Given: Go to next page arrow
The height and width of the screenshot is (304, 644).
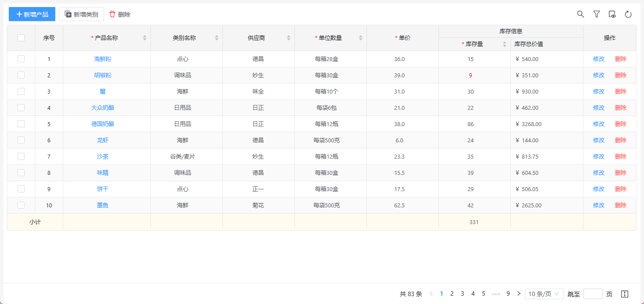Looking at the screenshot, I should click(x=519, y=294).
